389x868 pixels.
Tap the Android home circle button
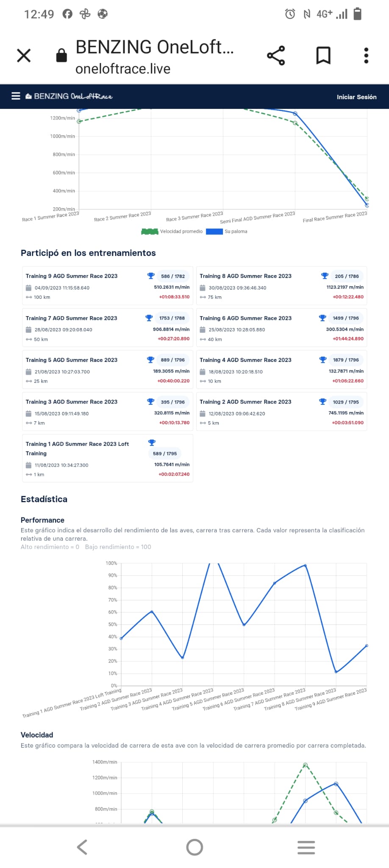(194, 847)
